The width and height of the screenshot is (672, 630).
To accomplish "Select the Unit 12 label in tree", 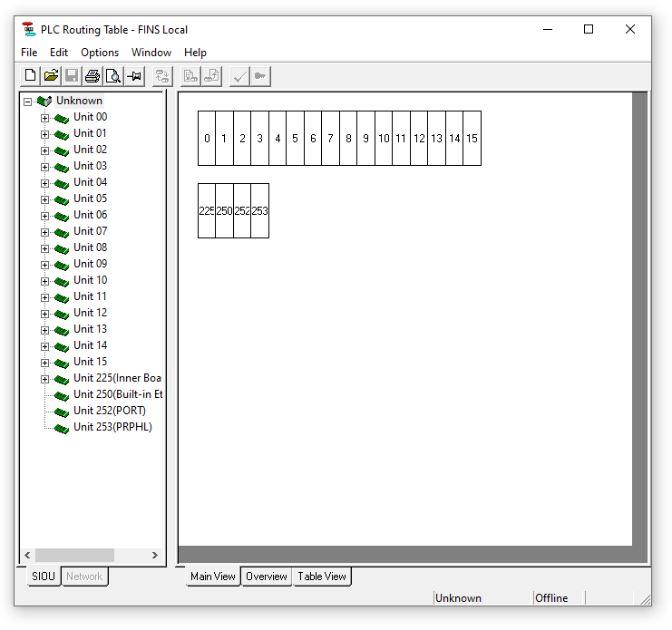I will 90,313.
